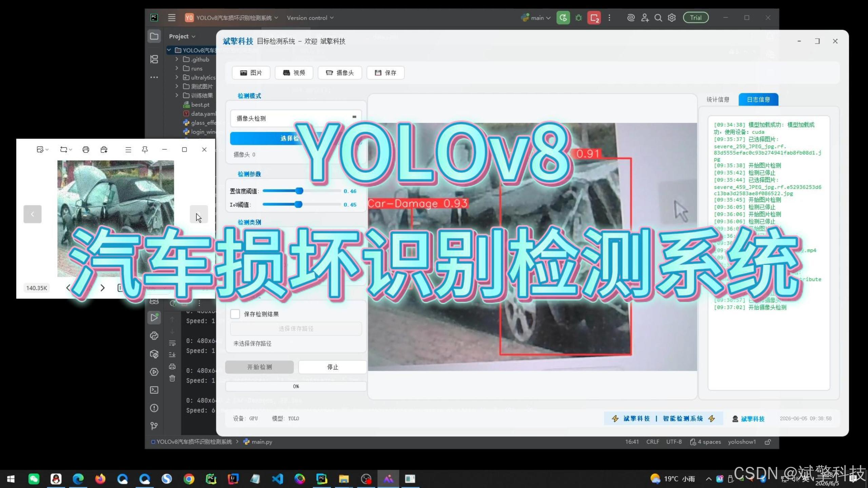Click the 开始检测 start detection button
The image size is (868, 488).
(259, 367)
